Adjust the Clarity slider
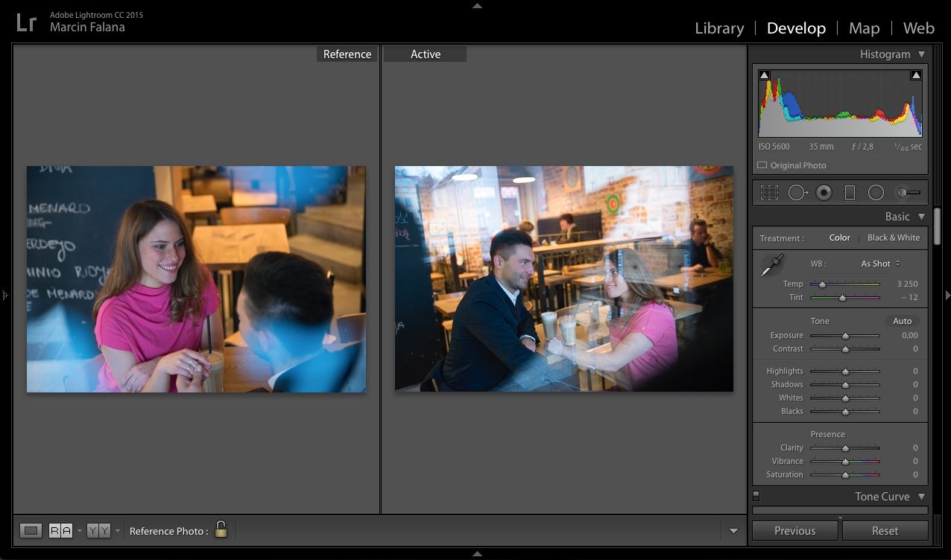 pos(845,448)
